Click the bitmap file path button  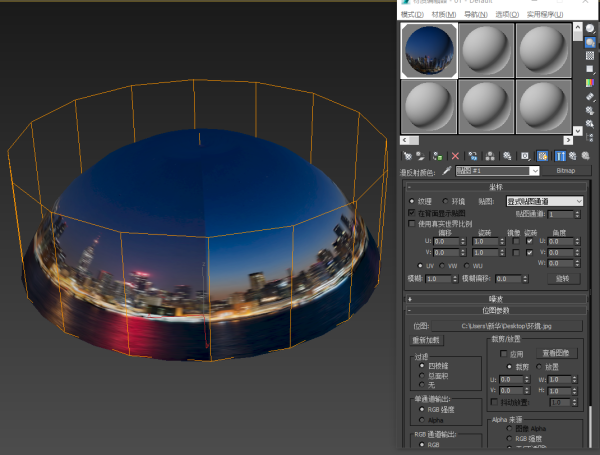(507, 326)
